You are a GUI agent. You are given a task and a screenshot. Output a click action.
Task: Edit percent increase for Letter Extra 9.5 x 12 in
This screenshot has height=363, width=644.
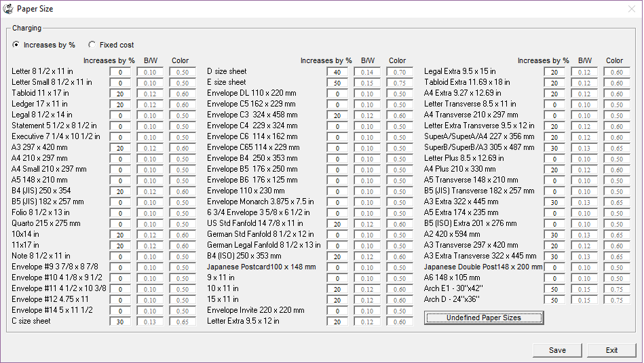[x=337, y=322]
